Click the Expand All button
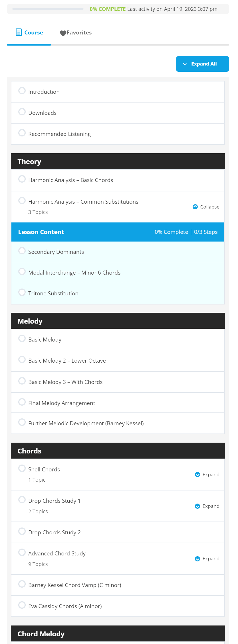238x644 pixels. [203, 64]
